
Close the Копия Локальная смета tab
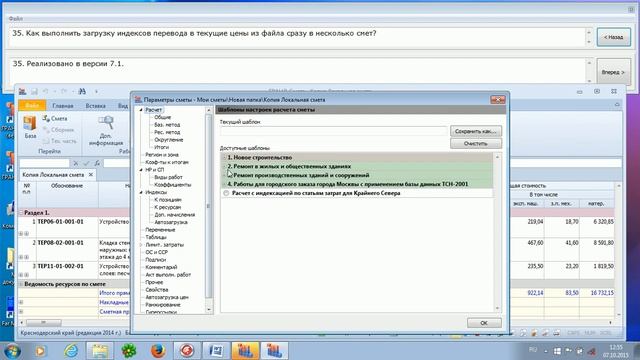click(91, 175)
